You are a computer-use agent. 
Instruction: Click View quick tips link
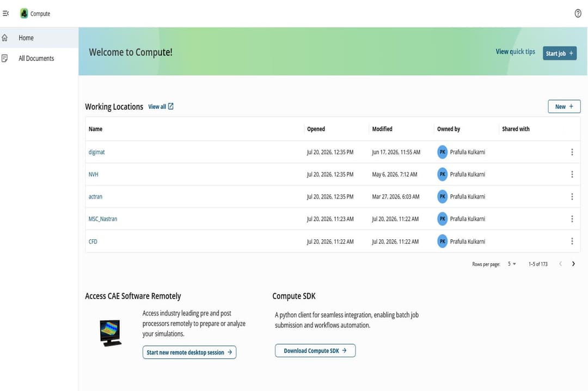pos(515,52)
